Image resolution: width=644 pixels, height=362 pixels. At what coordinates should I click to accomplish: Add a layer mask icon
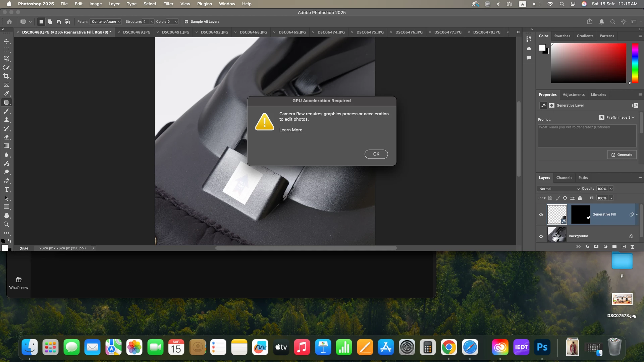[x=596, y=247]
